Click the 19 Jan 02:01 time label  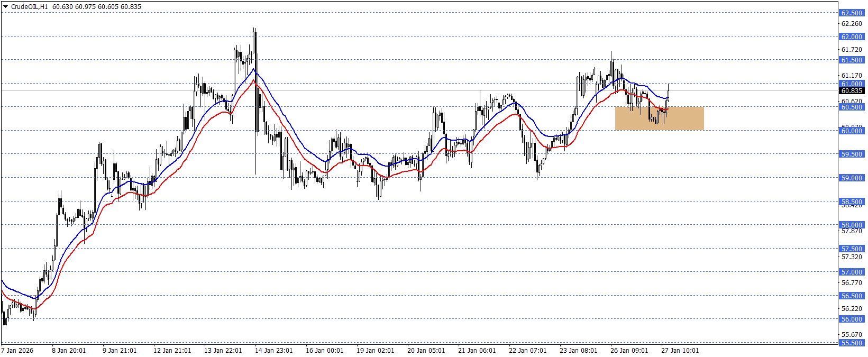(x=375, y=351)
